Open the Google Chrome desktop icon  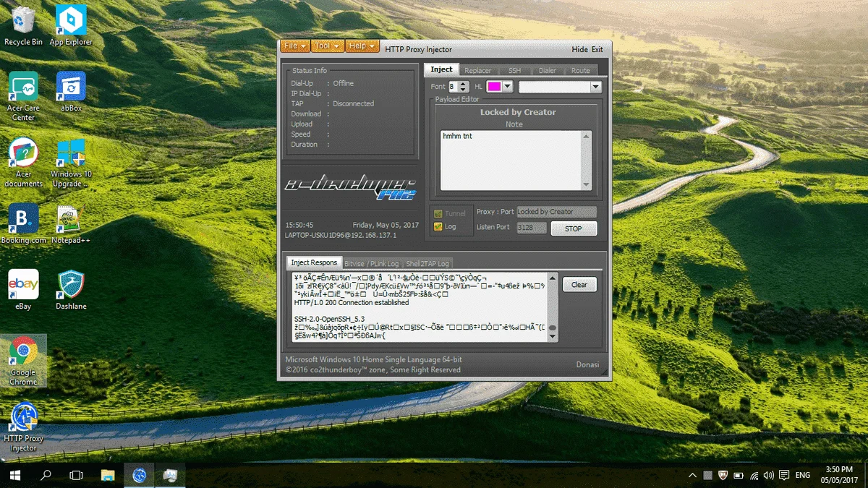tap(23, 361)
